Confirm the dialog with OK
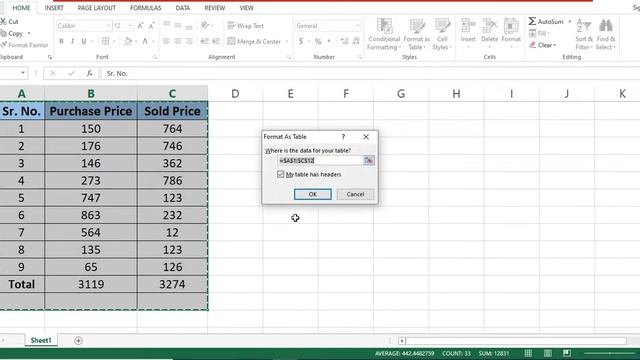640x360 pixels. 313,194
